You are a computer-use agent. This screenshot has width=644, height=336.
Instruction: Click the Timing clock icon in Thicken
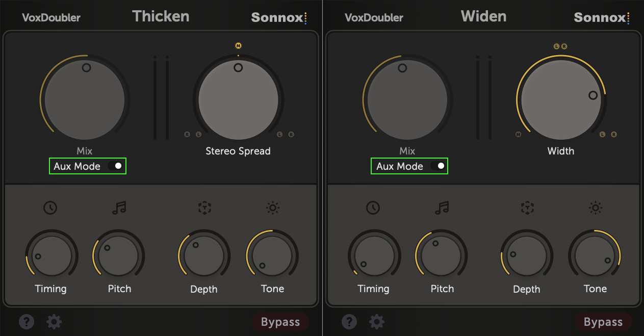click(x=50, y=208)
